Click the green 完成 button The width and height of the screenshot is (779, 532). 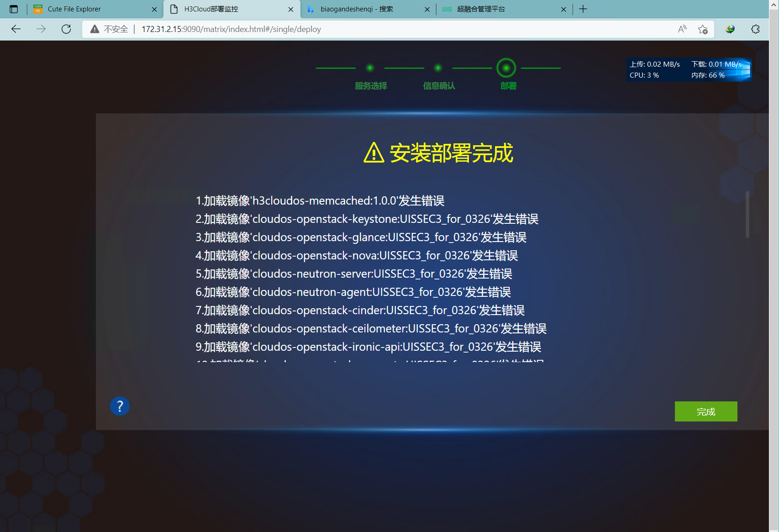(x=706, y=411)
